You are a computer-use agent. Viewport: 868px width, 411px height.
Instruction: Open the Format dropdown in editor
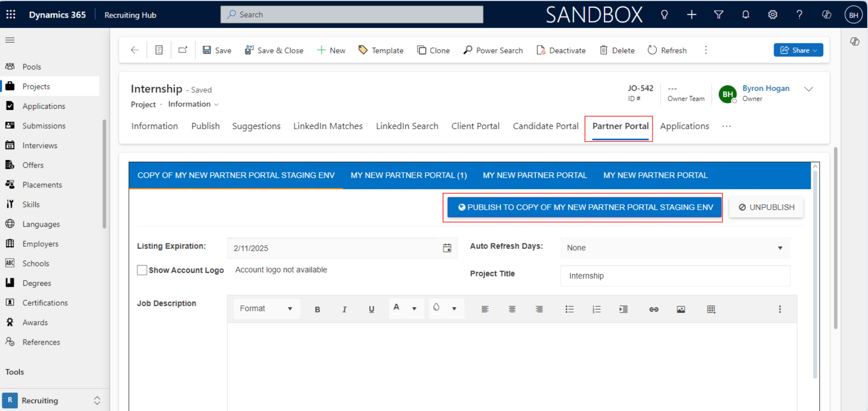(266, 308)
